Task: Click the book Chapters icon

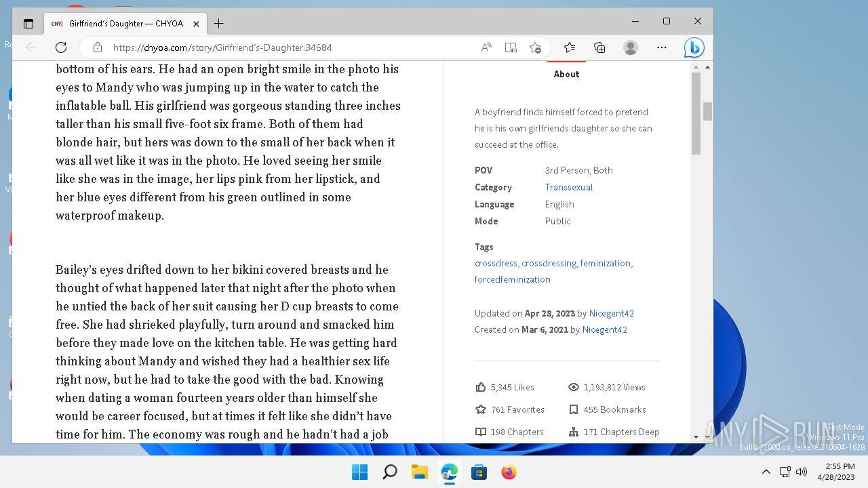Action: pos(481,432)
